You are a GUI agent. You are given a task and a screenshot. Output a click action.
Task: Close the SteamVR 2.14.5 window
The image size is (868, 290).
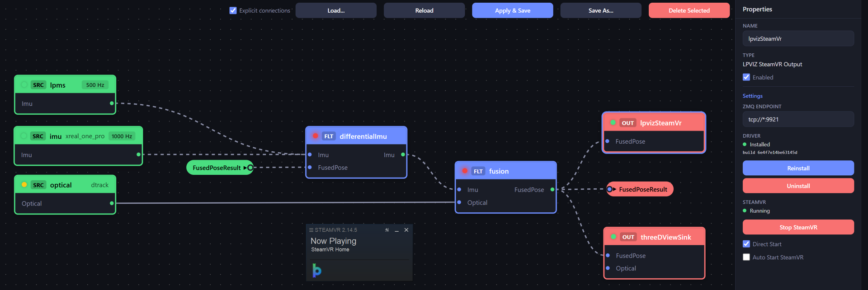coord(406,230)
